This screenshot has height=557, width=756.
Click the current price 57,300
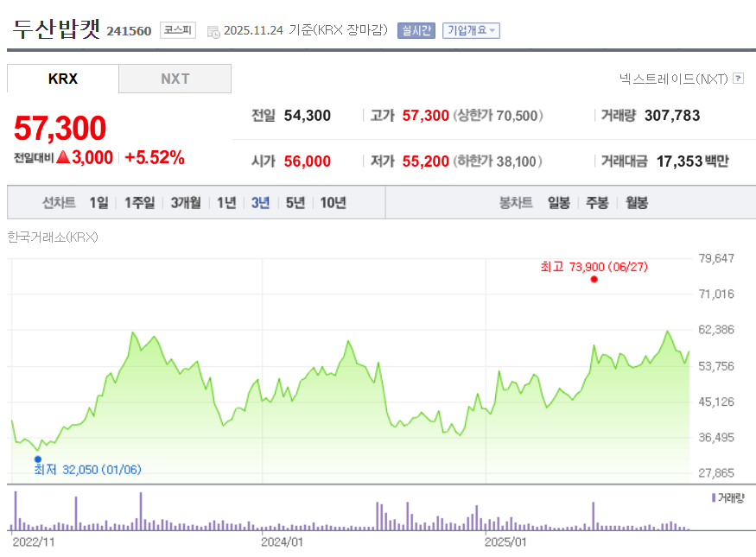(x=60, y=128)
